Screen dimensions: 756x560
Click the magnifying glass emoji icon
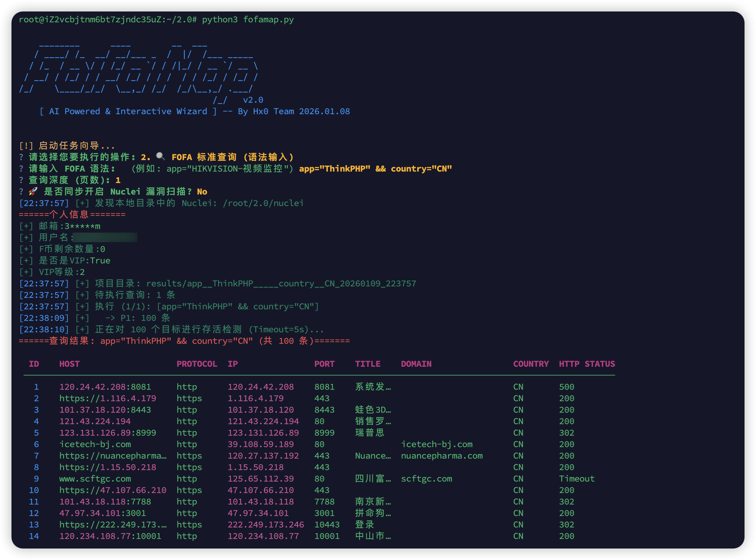point(160,156)
